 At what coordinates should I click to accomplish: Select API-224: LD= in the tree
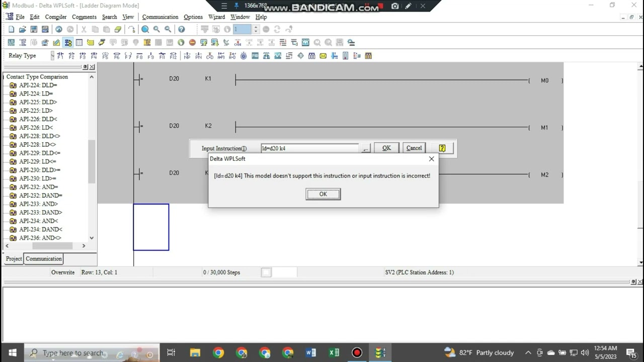pyautogui.click(x=36, y=94)
